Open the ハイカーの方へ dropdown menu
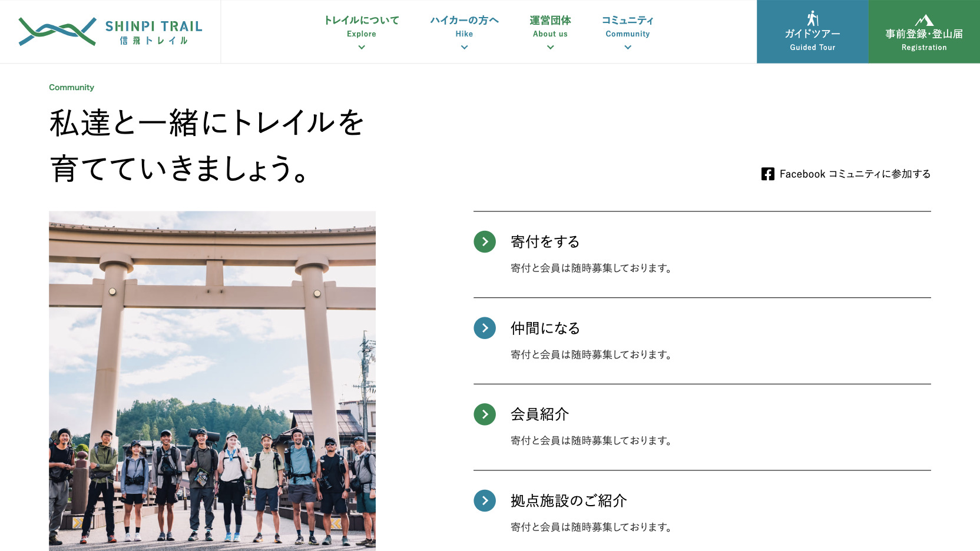The image size is (980, 551). coord(463,46)
